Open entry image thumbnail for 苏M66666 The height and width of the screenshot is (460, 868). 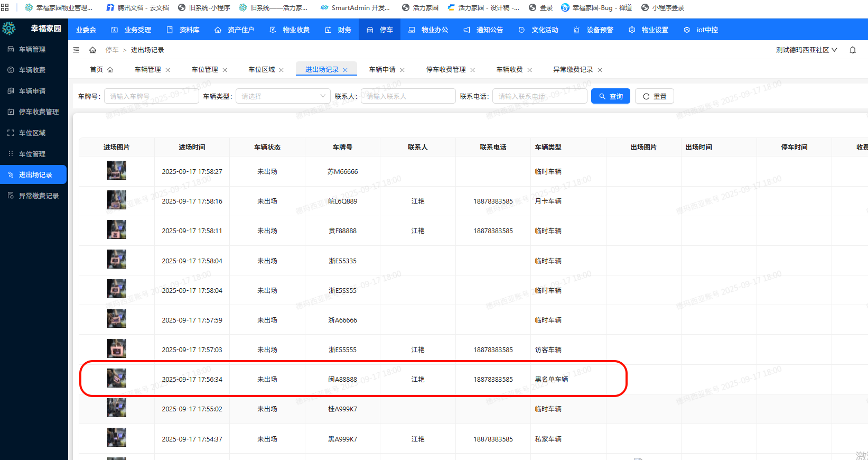tap(117, 171)
